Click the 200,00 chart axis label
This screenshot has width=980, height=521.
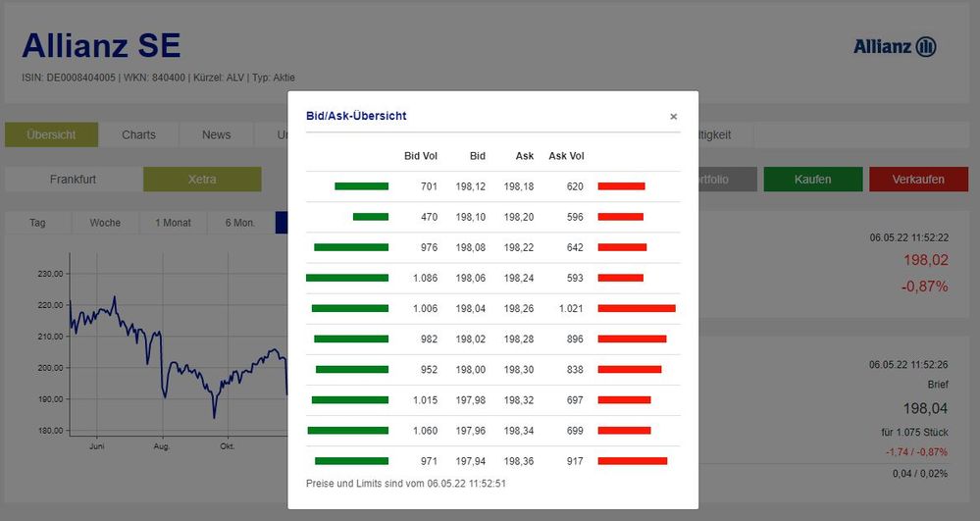tap(50, 368)
